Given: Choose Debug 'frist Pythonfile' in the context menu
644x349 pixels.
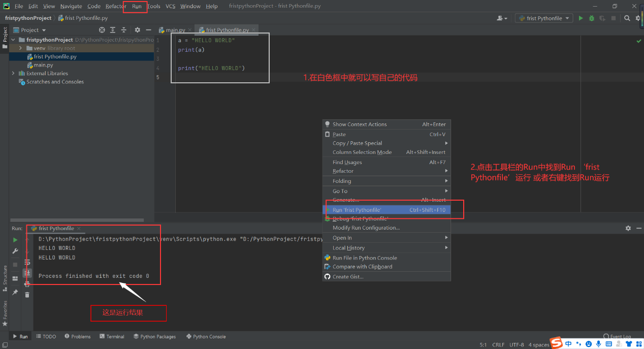Looking at the screenshot, I should 387,219.
